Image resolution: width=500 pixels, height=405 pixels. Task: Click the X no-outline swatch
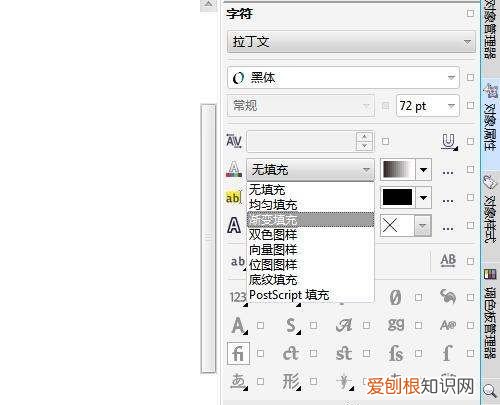coord(390,226)
